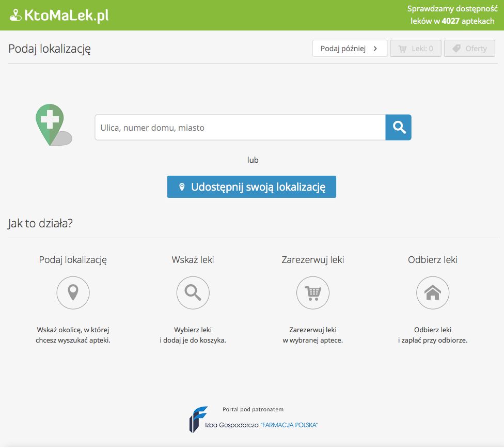
Task: Focus the address input field
Action: click(240, 127)
